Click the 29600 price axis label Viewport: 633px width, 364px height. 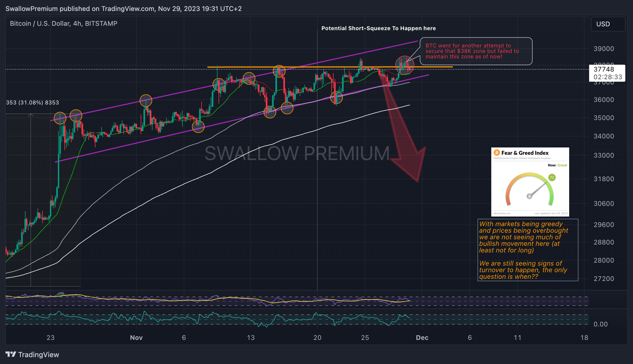(604, 225)
